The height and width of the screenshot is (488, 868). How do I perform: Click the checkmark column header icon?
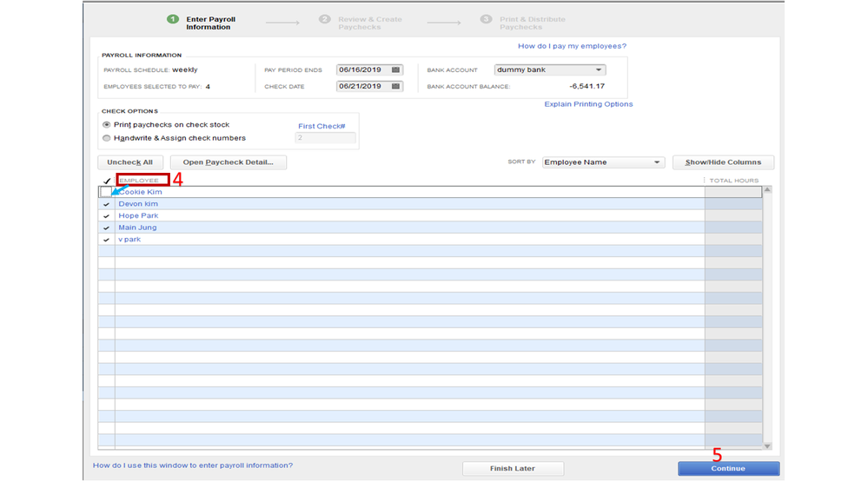[x=107, y=181]
